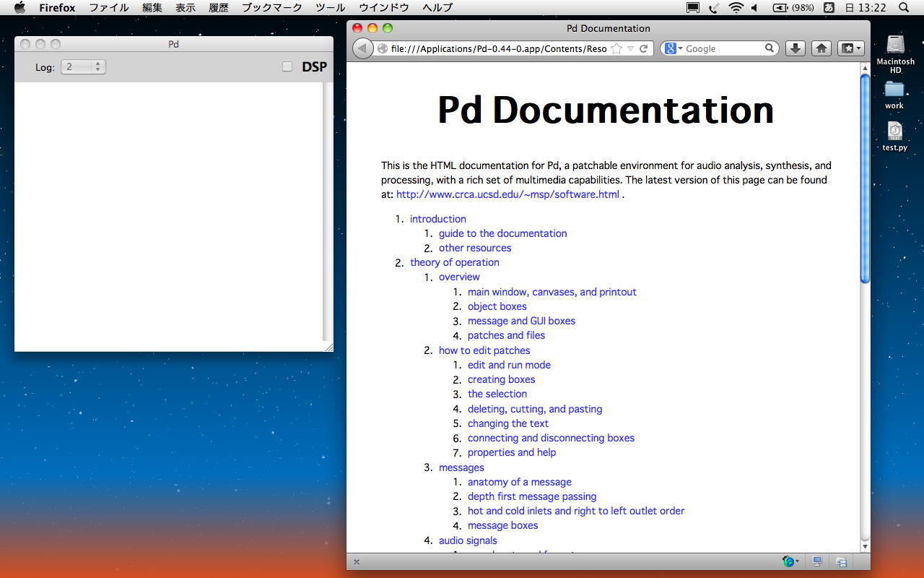
Task: Open the ファイル menu
Action: tap(109, 8)
